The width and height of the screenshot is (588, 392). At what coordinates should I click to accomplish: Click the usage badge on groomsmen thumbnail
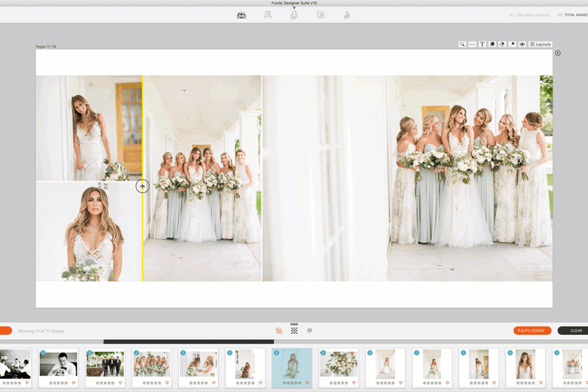click(x=90, y=353)
